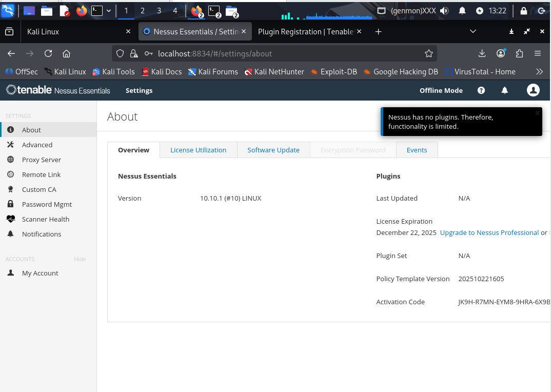Bookmark this page with star icon

point(429,54)
